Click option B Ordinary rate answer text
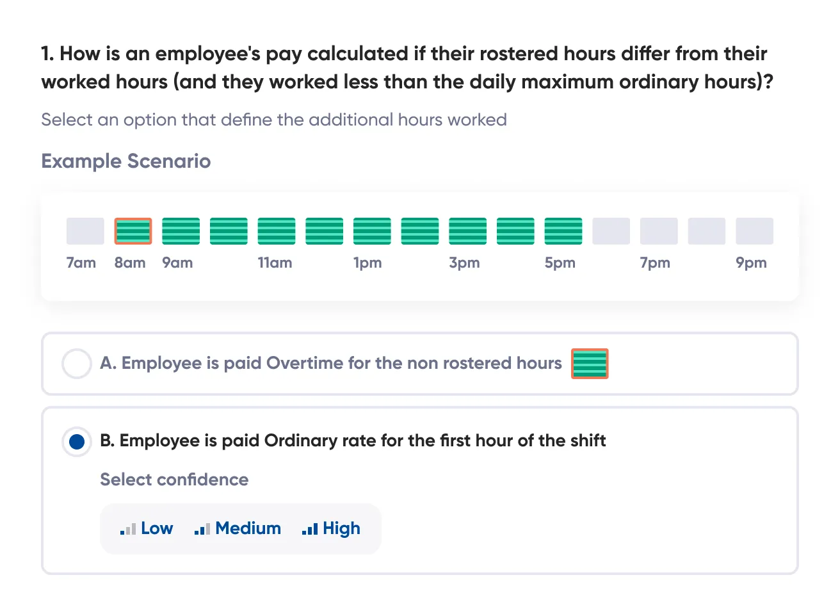Image resolution: width=840 pixels, height=616 pixels. (353, 441)
